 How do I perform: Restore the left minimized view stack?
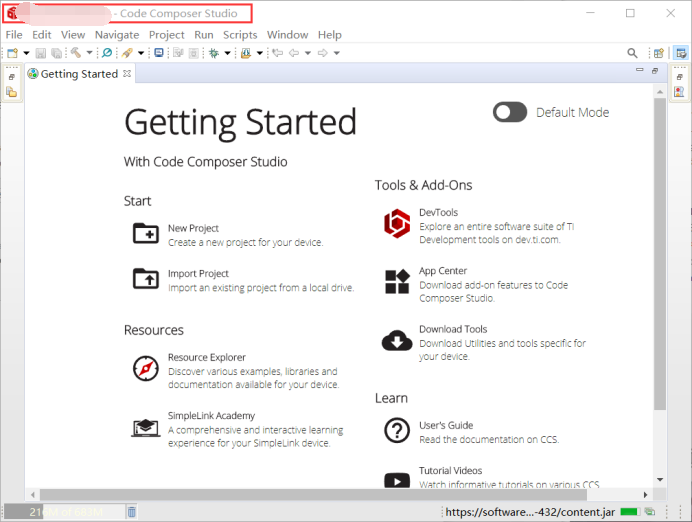pyautogui.click(x=12, y=77)
